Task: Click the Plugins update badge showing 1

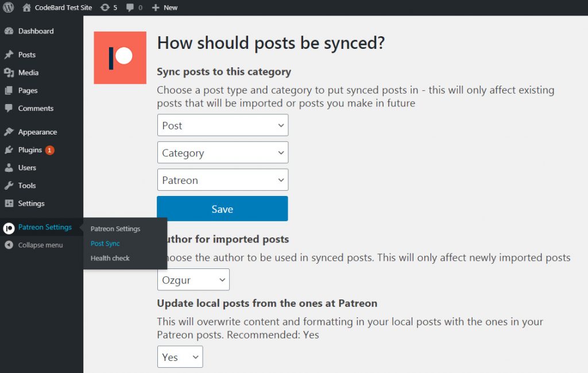Action: pos(49,150)
